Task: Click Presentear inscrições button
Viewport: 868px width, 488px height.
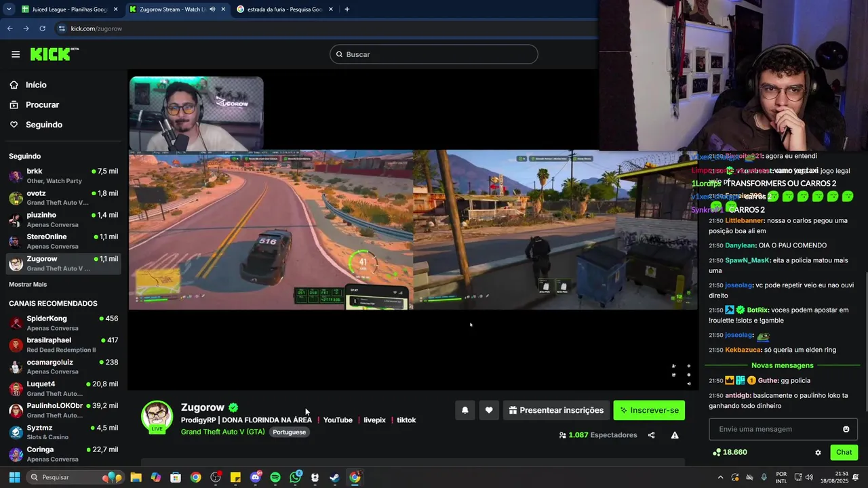Action: (556, 410)
